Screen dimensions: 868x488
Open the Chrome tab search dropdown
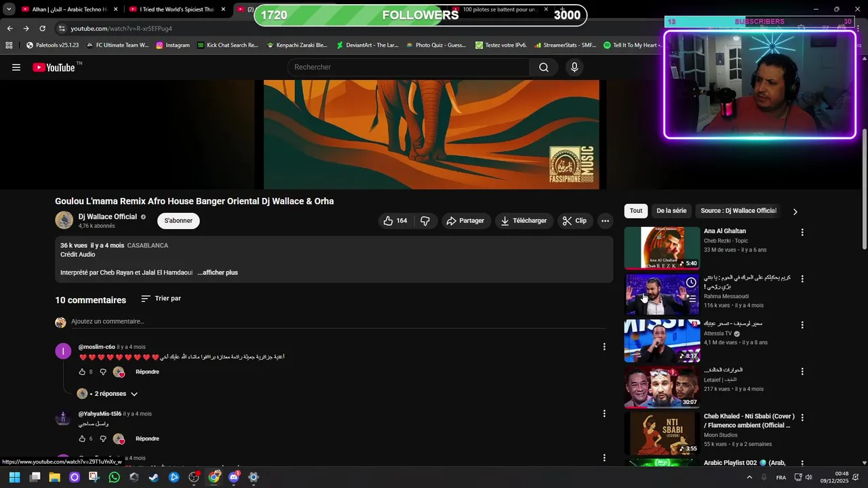click(9, 9)
